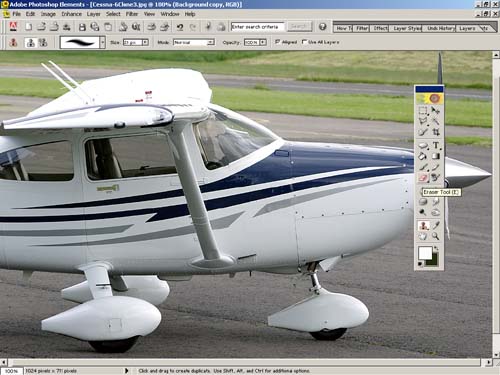Viewport: 500px width, 375px height.
Task: Enable the Use All Layers checkbox
Action: pyautogui.click(x=304, y=42)
